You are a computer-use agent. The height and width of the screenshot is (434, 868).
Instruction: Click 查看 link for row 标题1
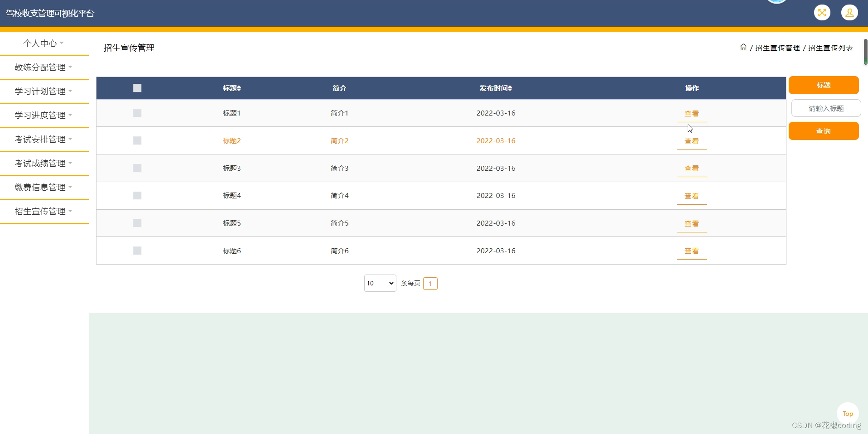pyautogui.click(x=692, y=114)
